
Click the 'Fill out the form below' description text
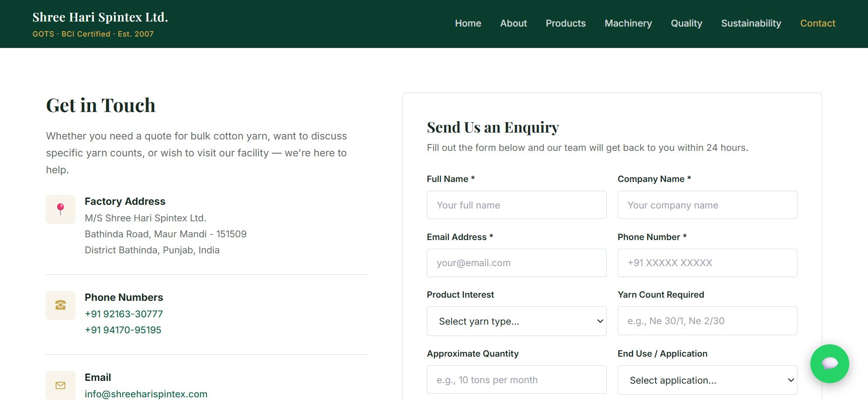(x=588, y=148)
